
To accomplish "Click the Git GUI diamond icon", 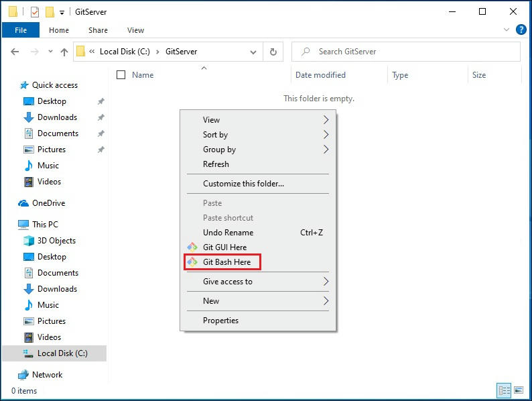I will pos(192,247).
